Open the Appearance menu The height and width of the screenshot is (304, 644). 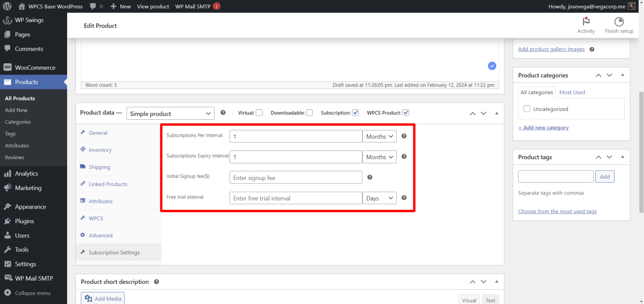29,206
